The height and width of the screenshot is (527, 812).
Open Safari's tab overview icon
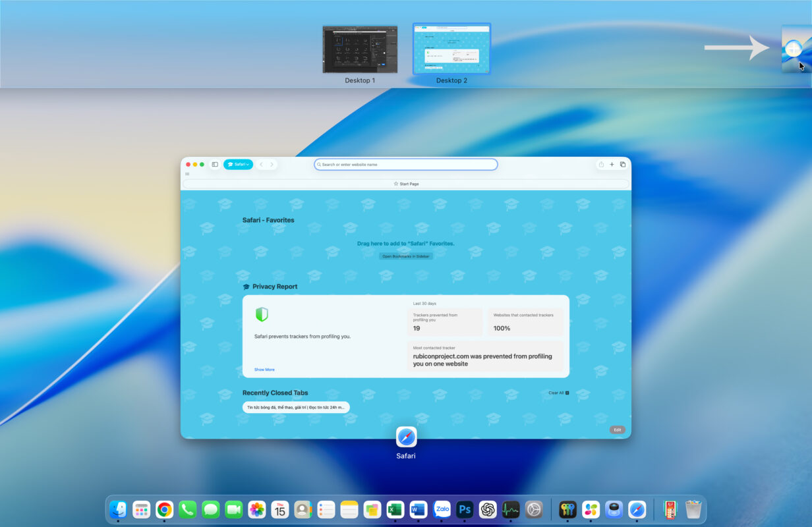tap(623, 165)
